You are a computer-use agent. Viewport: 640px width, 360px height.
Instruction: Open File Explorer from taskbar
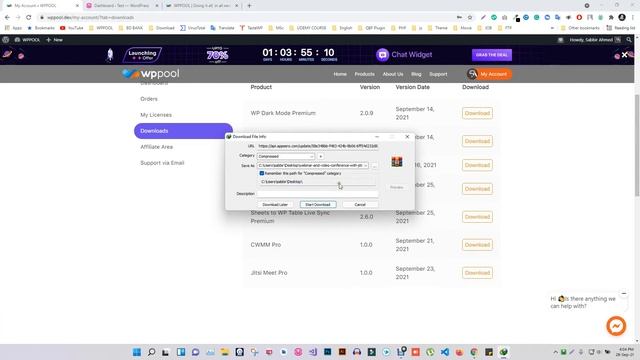point(225,352)
